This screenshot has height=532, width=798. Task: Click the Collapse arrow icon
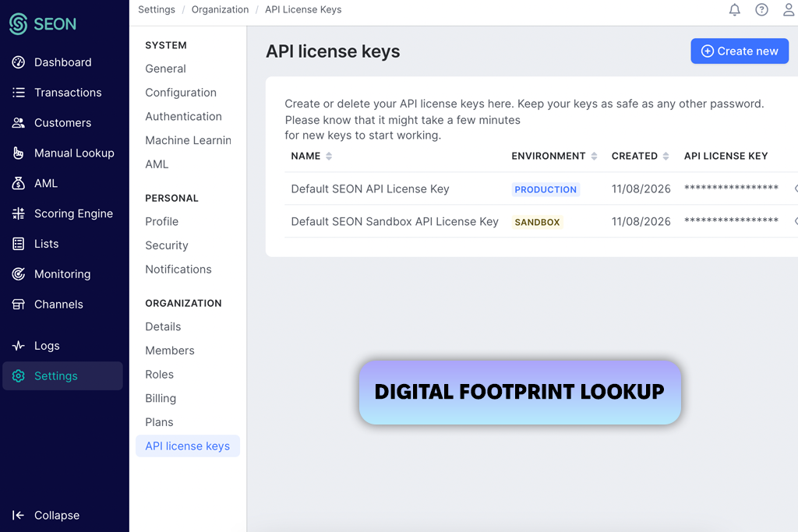tap(19, 515)
